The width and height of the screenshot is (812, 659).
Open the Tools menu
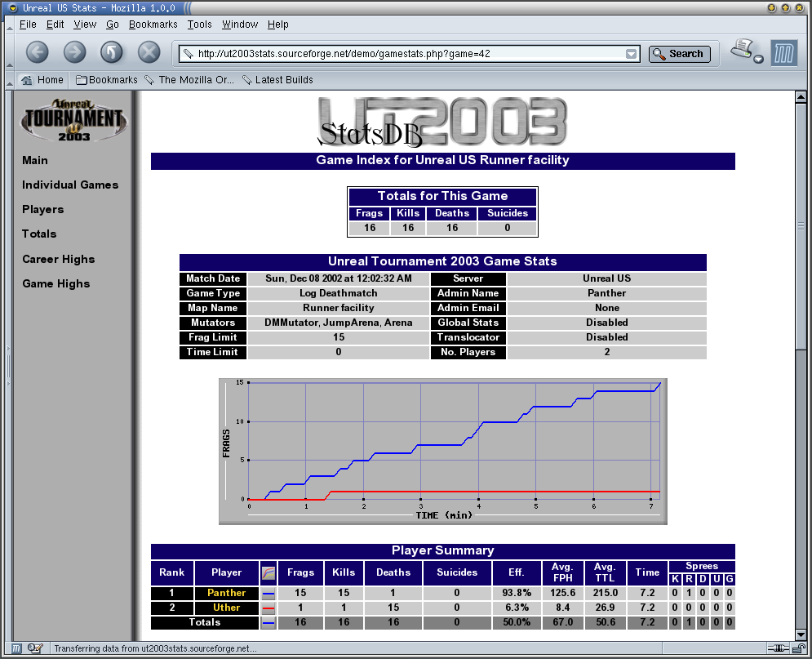click(x=199, y=24)
